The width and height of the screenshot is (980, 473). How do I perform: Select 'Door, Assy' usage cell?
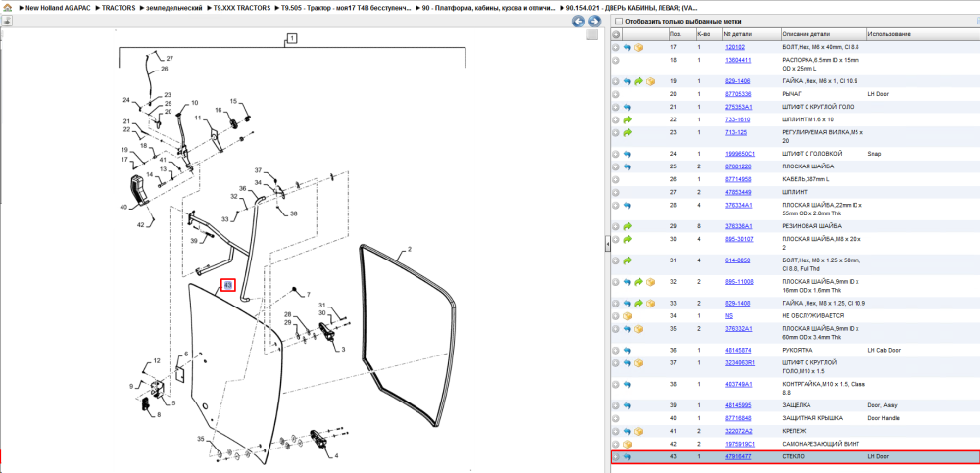[883, 405]
